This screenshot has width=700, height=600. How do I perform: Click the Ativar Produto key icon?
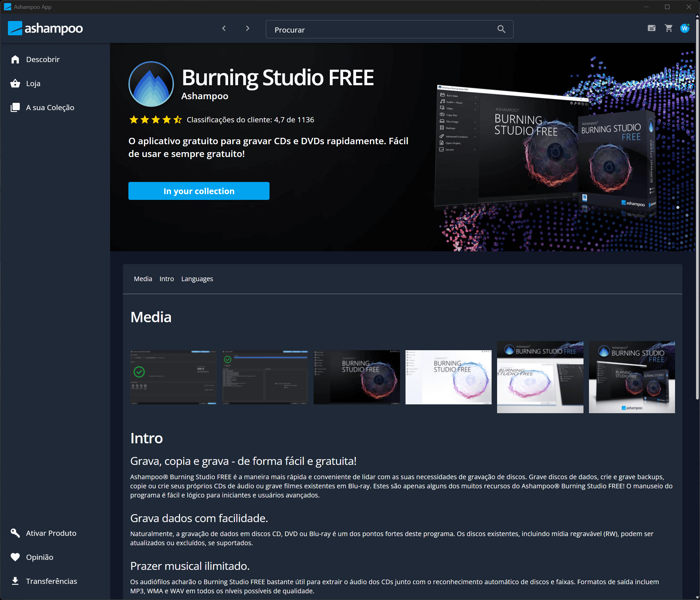(x=15, y=533)
